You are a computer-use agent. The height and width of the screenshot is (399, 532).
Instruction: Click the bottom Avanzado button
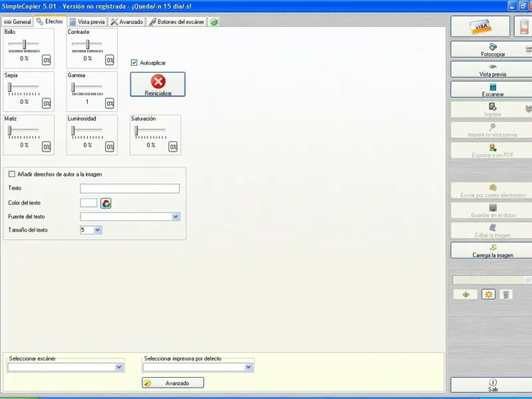click(x=173, y=383)
